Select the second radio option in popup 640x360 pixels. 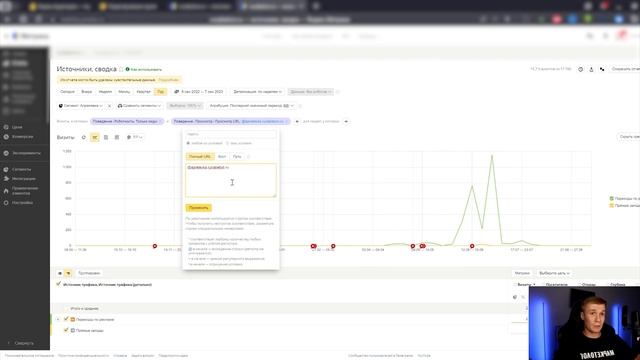[227, 143]
